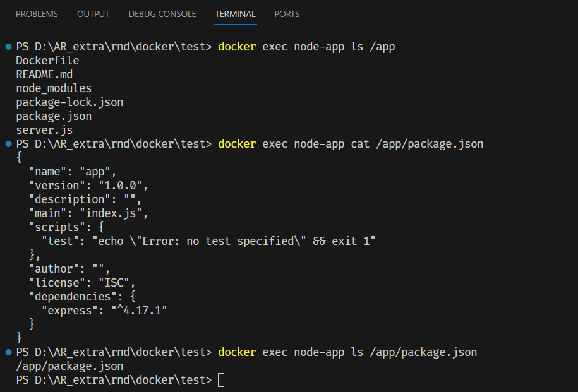Click the Dockerfile entry in the listing
The height and width of the screenshot is (392, 578).
point(47,60)
